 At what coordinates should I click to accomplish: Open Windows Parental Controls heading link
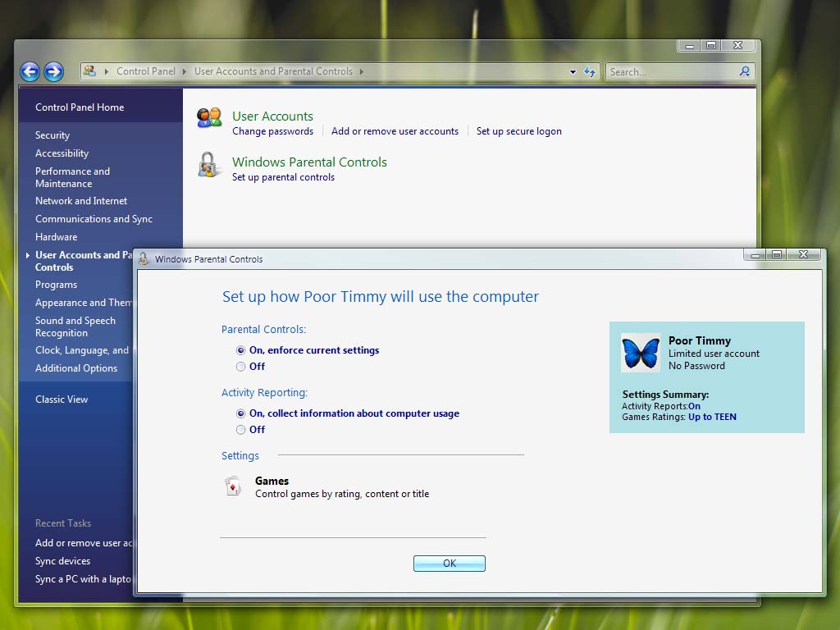(x=309, y=162)
